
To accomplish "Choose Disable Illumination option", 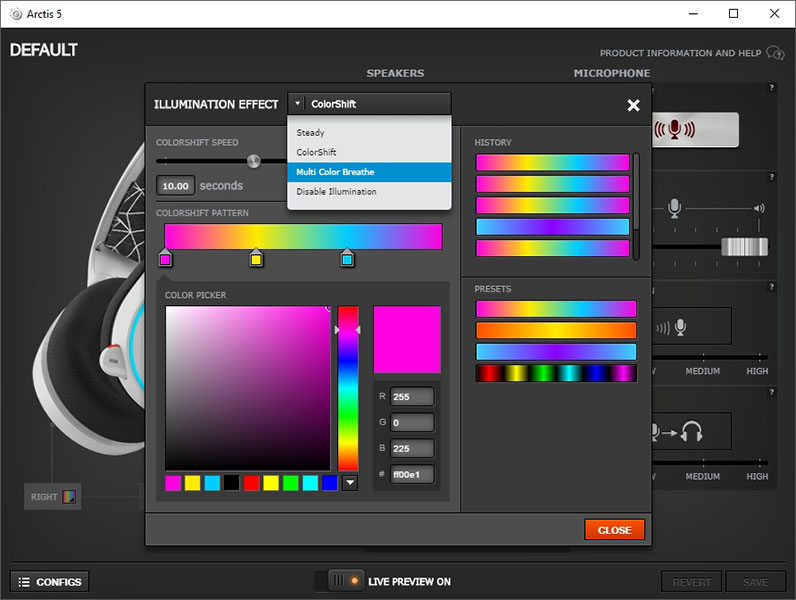I will pyautogui.click(x=369, y=192).
